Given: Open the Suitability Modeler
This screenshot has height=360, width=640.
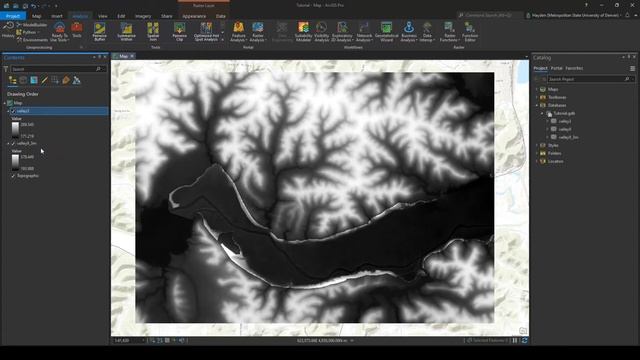Looking at the screenshot, I should [303, 32].
